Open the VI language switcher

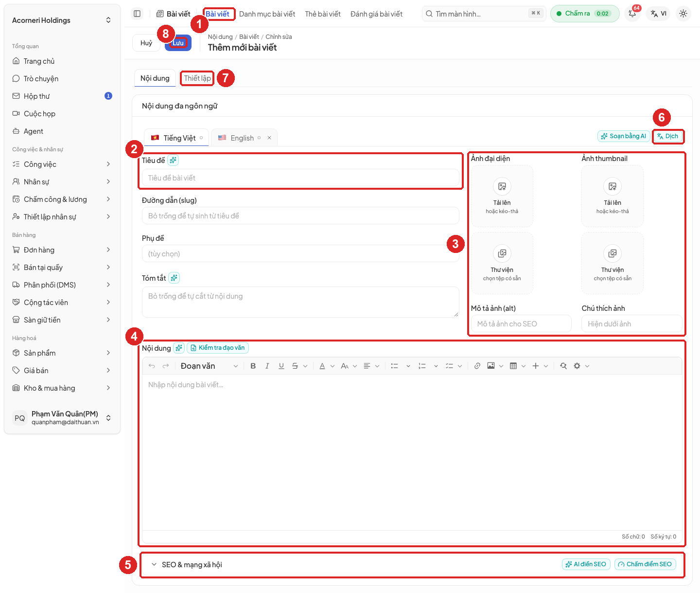coord(659,14)
